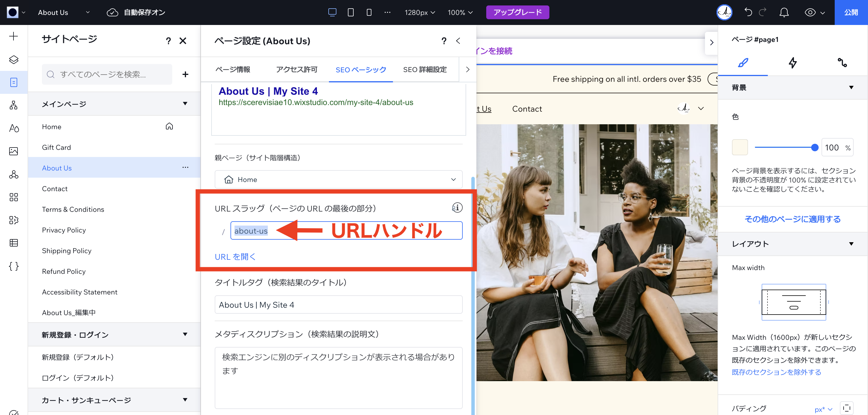Image resolution: width=868 pixels, height=415 pixels.
Task: Switch to the アクセス許可 tab
Action: pyautogui.click(x=296, y=69)
